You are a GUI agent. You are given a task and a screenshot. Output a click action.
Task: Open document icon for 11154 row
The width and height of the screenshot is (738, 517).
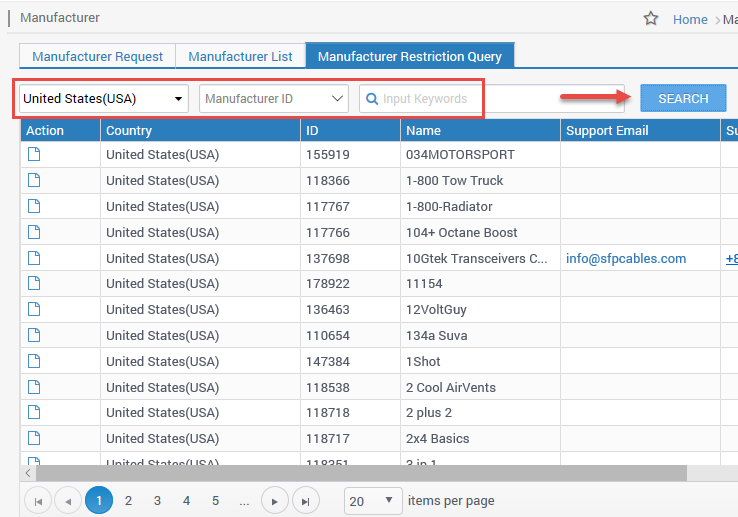click(x=34, y=283)
